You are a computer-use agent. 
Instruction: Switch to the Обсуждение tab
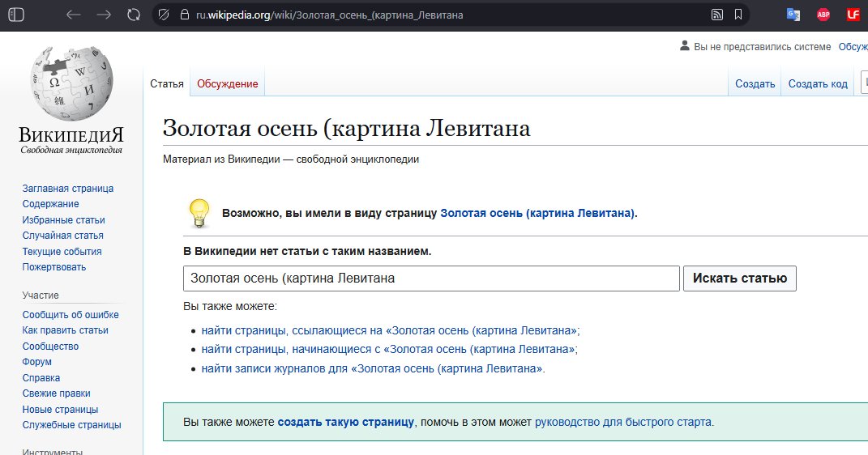click(x=228, y=84)
